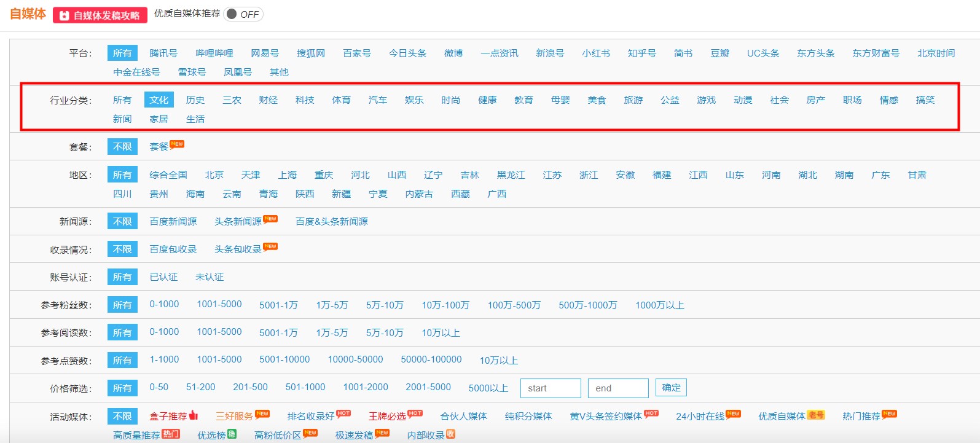Click the price 'start' input field
Image resolution: width=980 pixels, height=443 pixels.
tap(551, 388)
